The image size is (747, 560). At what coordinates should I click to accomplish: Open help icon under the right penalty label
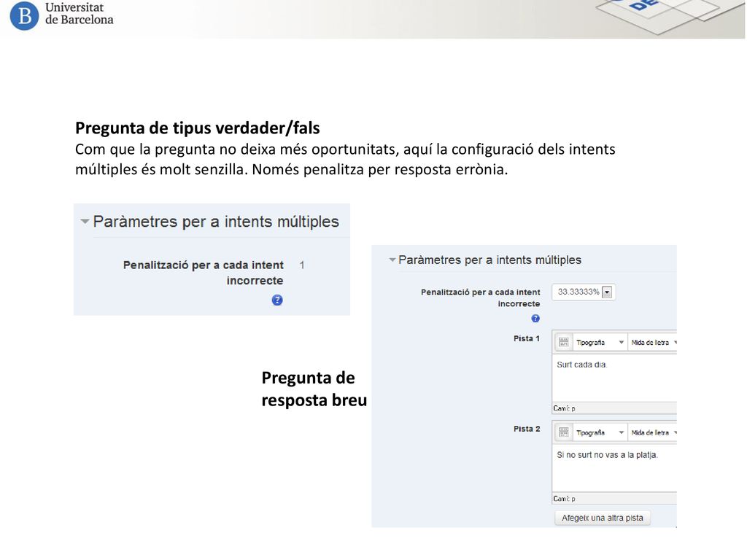535,318
